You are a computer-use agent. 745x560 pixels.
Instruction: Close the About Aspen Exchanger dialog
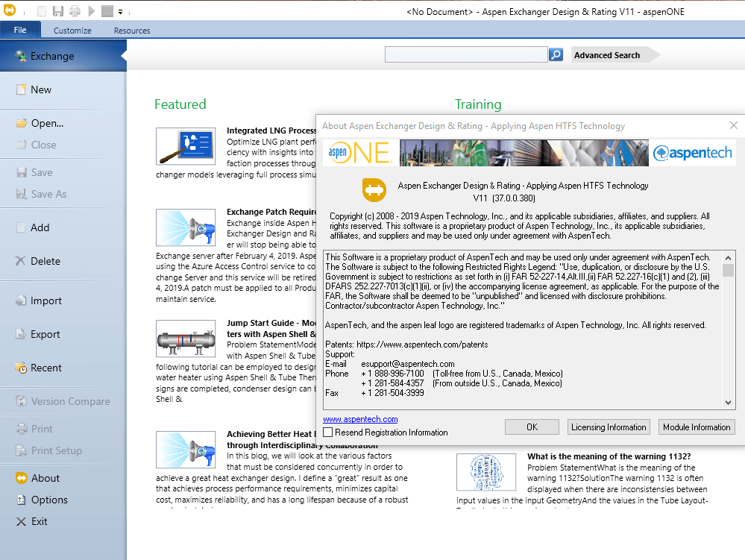pyautogui.click(x=734, y=125)
